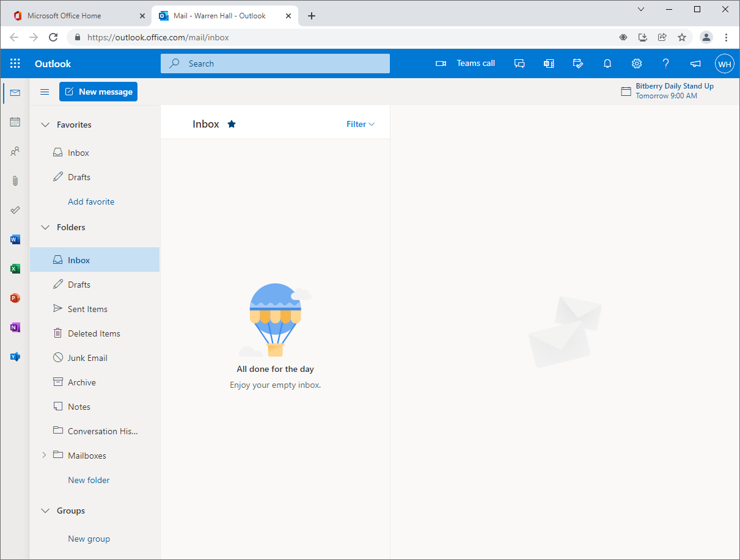Select Drafts under Favorites
The height and width of the screenshot is (560, 740).
95,177
